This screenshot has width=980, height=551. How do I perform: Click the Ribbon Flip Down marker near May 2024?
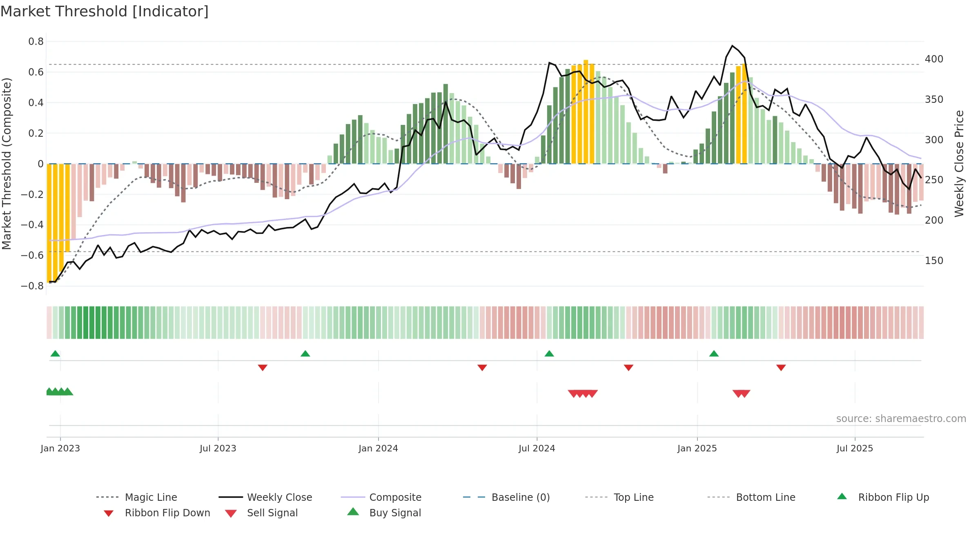pos(482,368)
